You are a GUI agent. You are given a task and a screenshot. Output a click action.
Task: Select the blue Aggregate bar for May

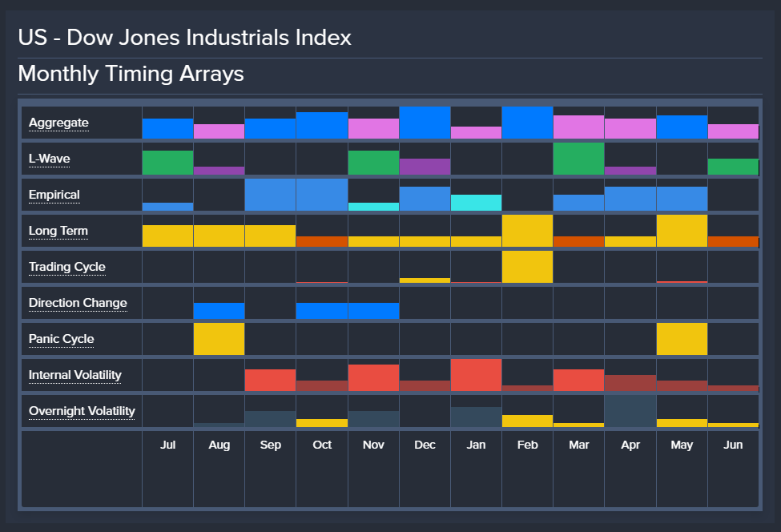coord(682,127)
